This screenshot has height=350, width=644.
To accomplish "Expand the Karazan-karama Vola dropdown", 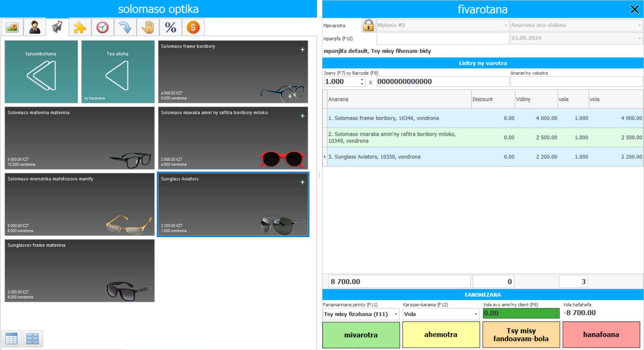I will pyautogui.click(x=476, y=314).
